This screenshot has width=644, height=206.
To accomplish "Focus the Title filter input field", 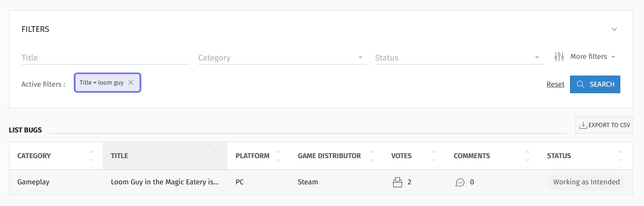I will (x=106, y=58).
